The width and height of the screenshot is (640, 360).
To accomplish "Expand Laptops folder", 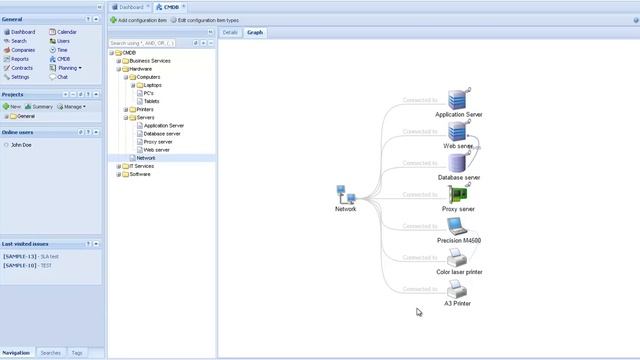I will click(x=133, y=85).
